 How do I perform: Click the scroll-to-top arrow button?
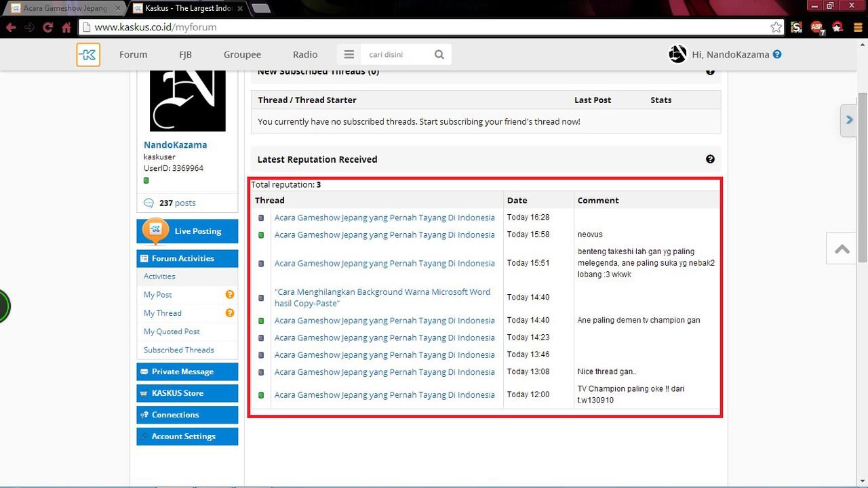pyautogui.click(x=842, y=249)
